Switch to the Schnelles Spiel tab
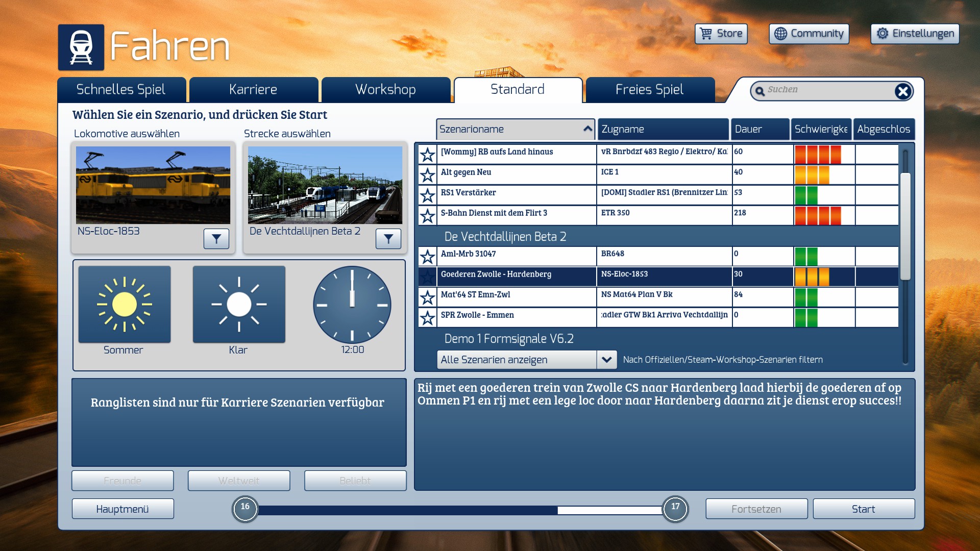980x551 pixels. (121, 90)
